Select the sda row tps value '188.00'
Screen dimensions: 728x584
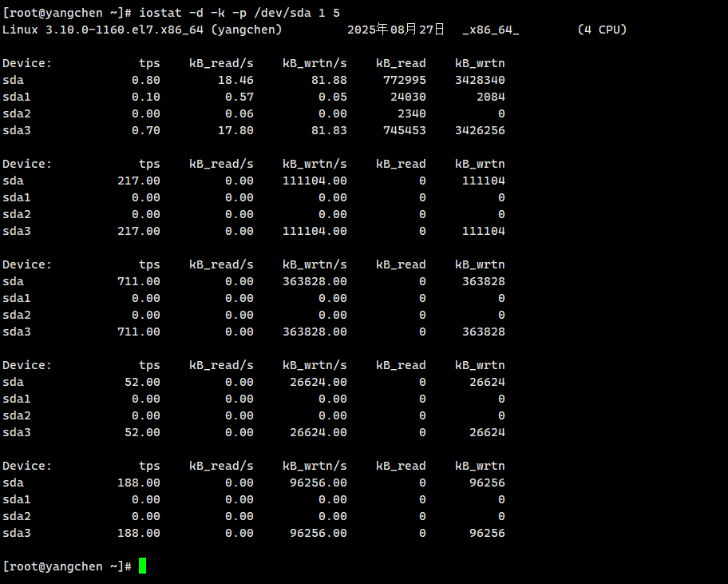coord(139,483)
